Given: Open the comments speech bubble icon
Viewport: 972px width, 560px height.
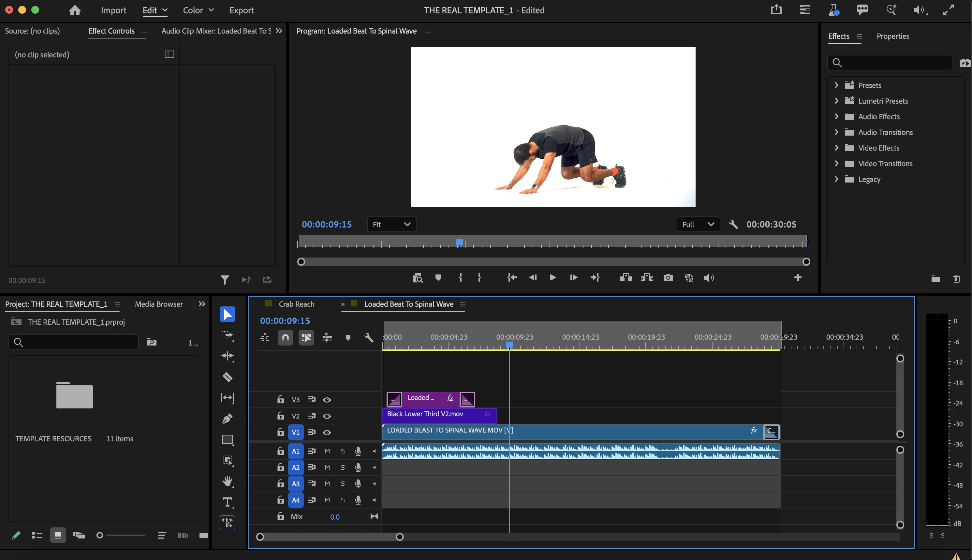Looking at the screenshot, I should (x=862, y=9).
